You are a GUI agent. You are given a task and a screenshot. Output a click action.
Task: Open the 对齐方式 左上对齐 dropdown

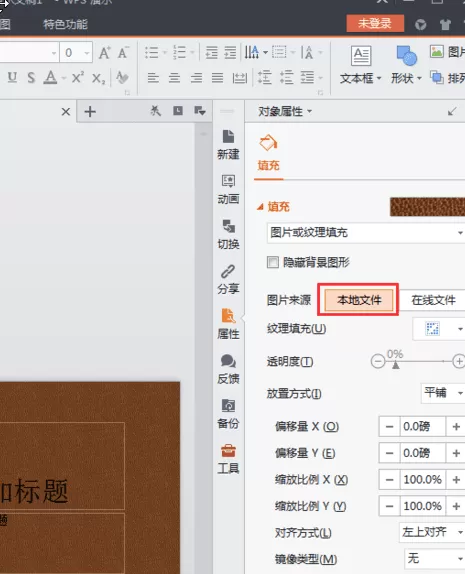pos(432,532)
